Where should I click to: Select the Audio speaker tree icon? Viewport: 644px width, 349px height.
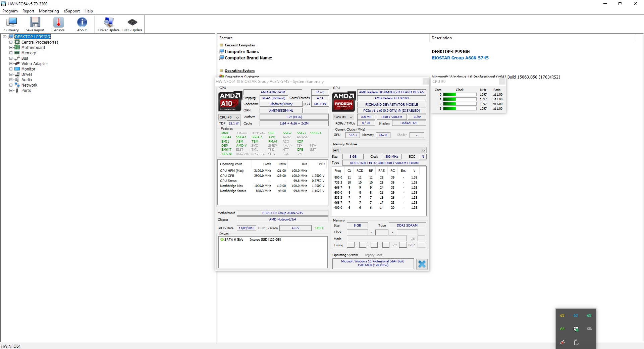click(x=17, y=80)
